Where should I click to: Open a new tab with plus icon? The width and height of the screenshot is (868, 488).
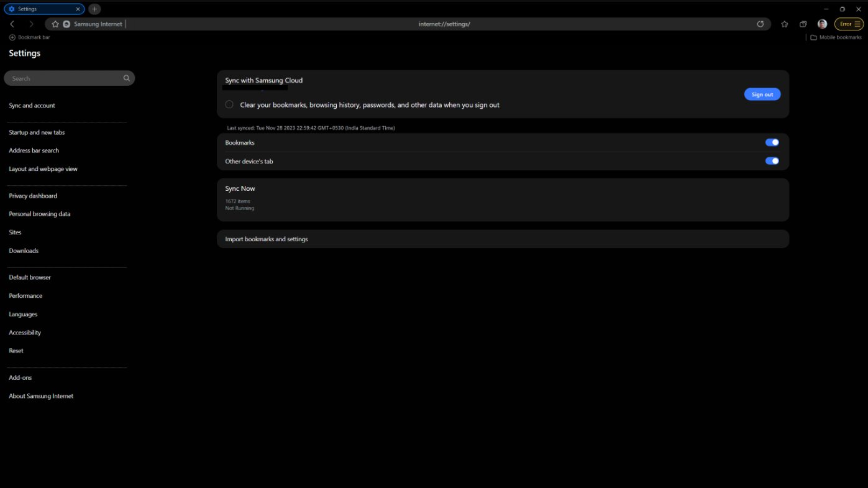coord(94,9)
